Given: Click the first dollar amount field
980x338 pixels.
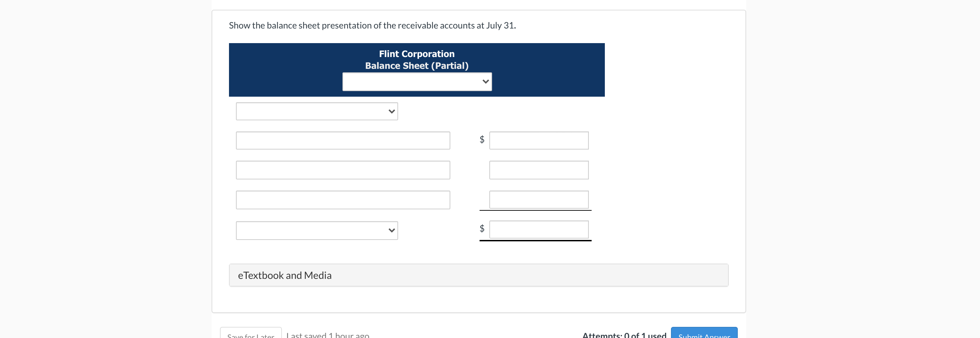Looking at the screenshot, I should [538, 140].
